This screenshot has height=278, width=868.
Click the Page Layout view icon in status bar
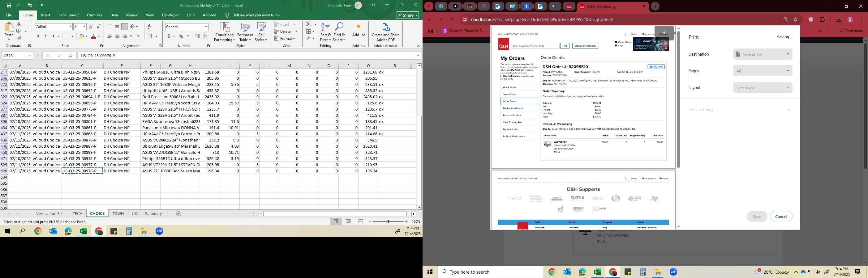coord(348,221)
